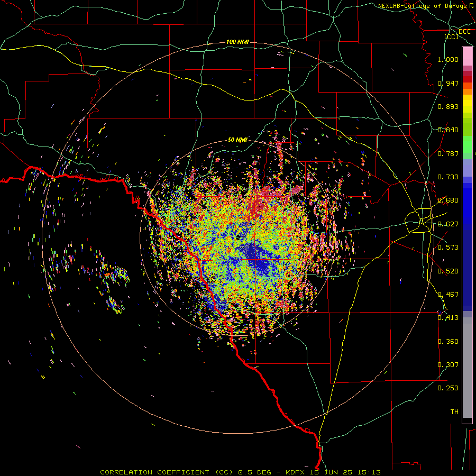Click the Correlation Coefficient KDFX caption
The width and height of the screenshot is (476, 476).
240,472
